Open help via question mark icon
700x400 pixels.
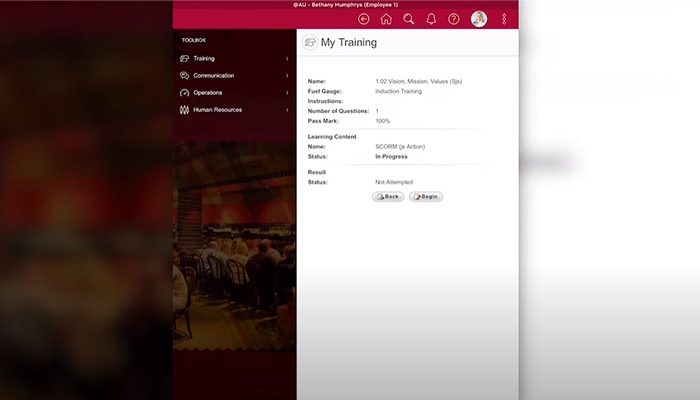point(454,19)
